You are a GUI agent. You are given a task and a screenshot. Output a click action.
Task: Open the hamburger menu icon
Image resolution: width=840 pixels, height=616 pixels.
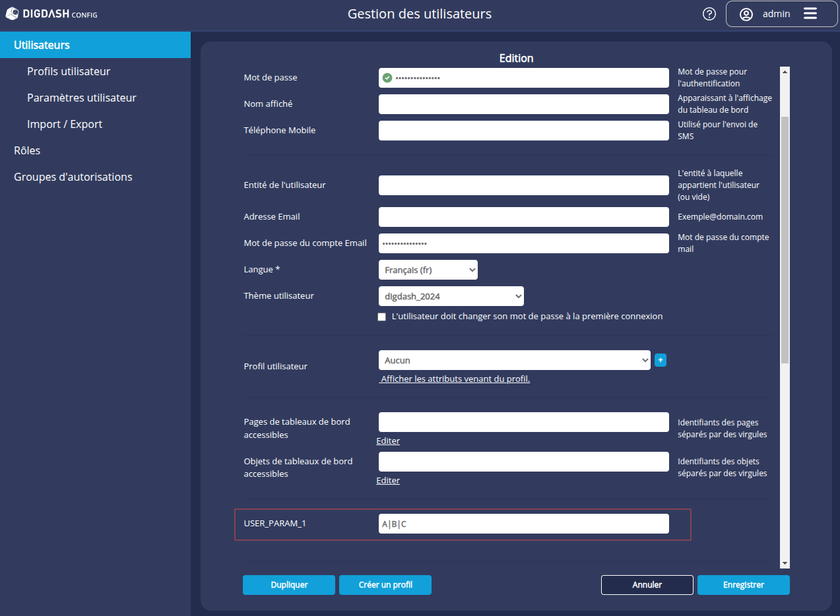click(810, 14)
